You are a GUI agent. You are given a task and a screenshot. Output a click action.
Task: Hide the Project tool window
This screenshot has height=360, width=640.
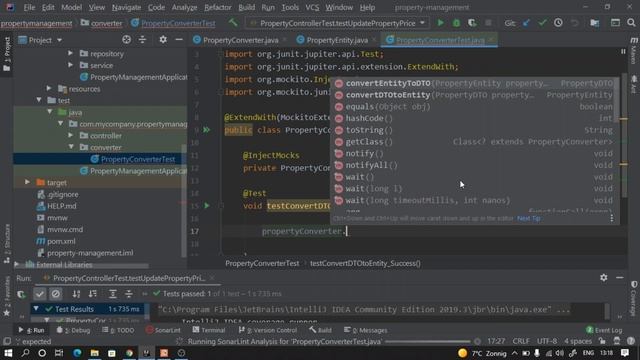(x=179, y=40)
